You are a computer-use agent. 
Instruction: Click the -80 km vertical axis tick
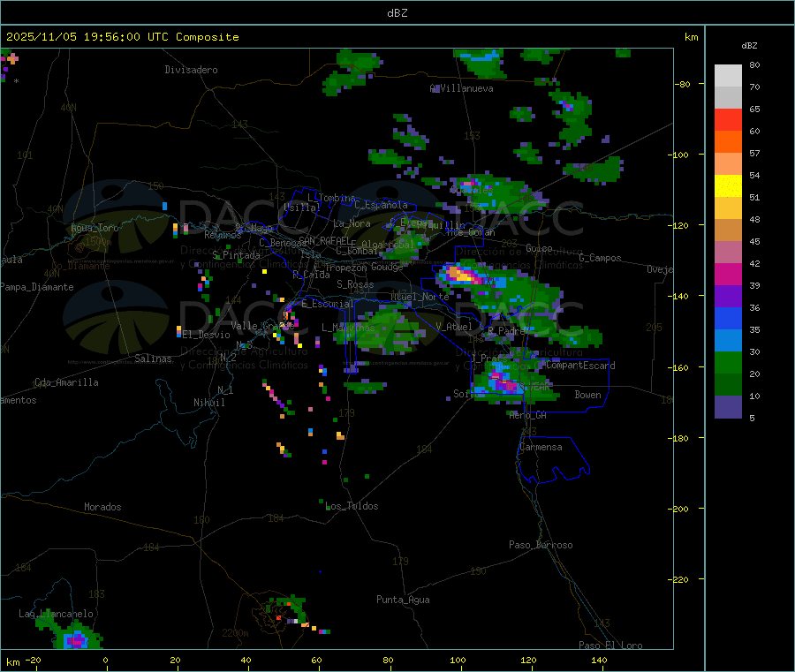tap(683, 84)
